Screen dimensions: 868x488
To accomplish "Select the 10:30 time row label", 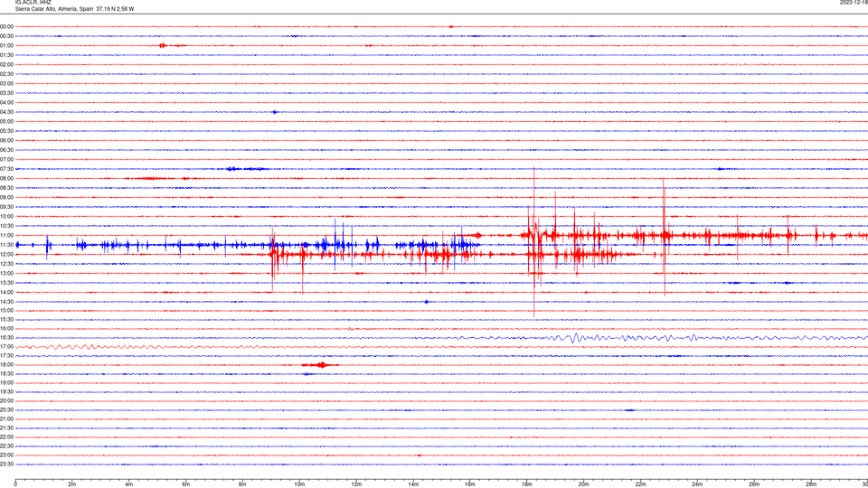I will 6,226.
